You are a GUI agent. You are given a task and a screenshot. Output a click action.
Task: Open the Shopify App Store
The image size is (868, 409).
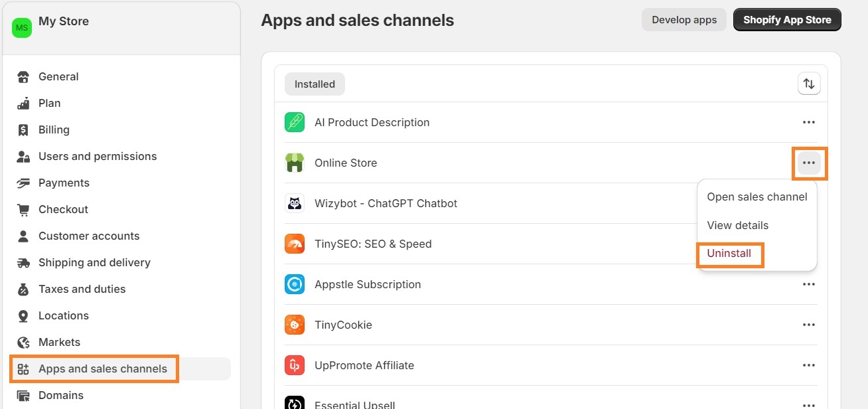(786, 19)
